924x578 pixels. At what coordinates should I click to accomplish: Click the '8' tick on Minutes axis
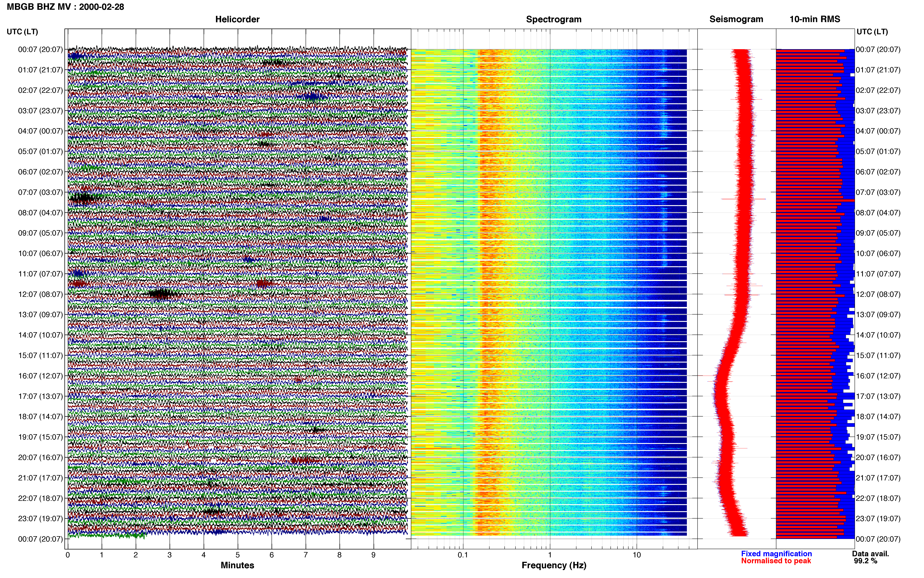(339, 555)
